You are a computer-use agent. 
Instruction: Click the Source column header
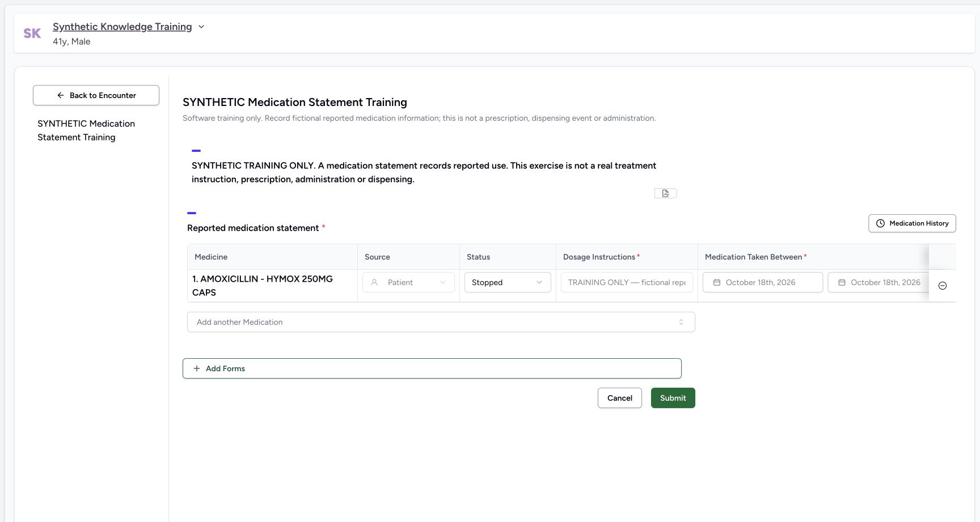pyautogui.click(x=408, y=257)
